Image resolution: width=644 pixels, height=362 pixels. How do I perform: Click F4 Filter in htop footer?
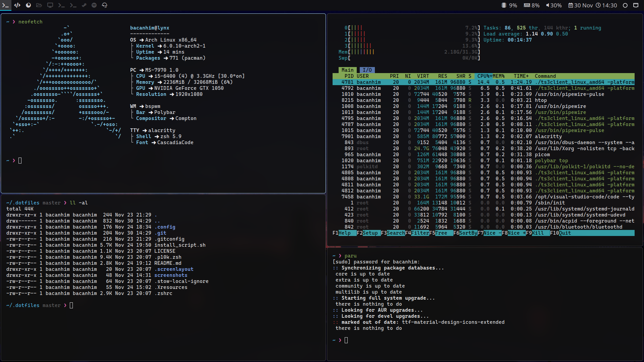(x=417, y=233)
